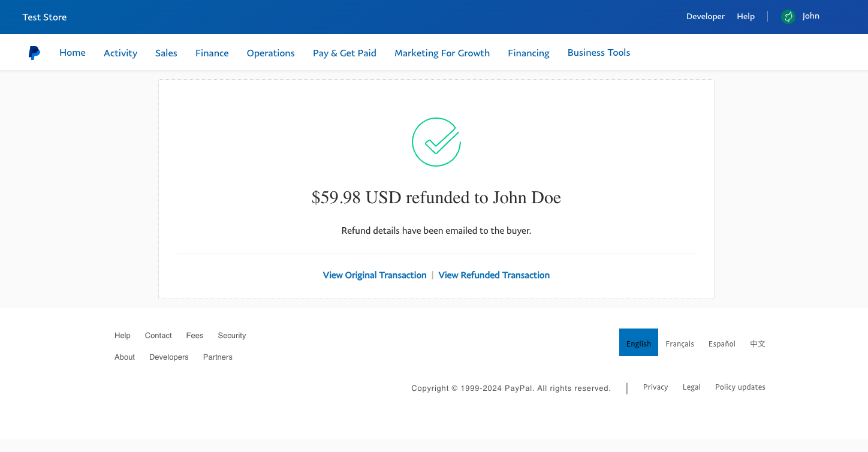
Task: Click View Original Transaction link
Action: (x=375, y=275)
